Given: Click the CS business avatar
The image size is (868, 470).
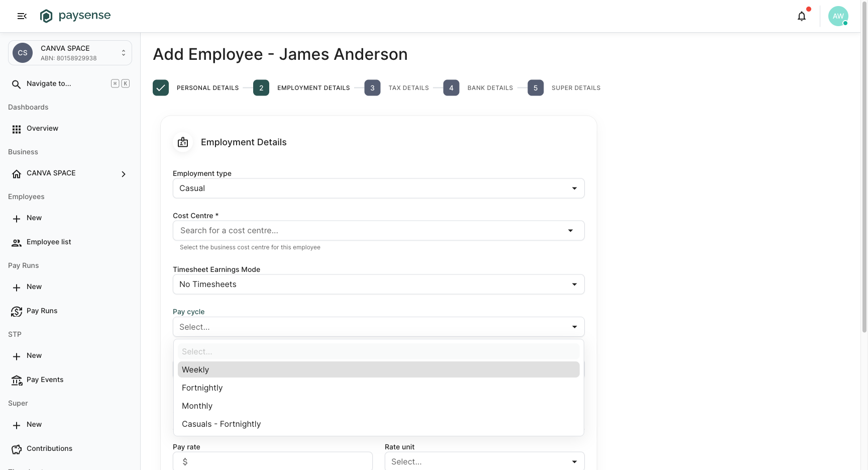Looking at the screenshot, I should tap(23, 53).
